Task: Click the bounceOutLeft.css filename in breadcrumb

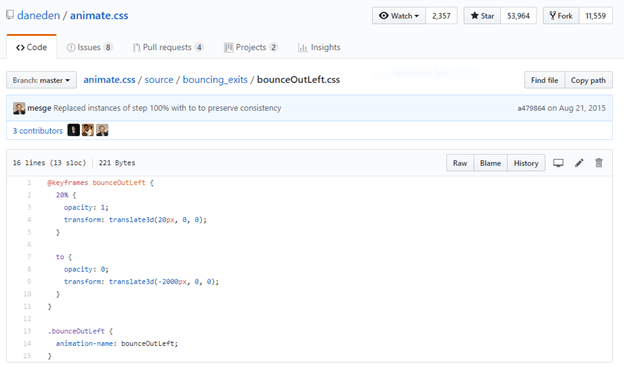Action: (298, 80)
